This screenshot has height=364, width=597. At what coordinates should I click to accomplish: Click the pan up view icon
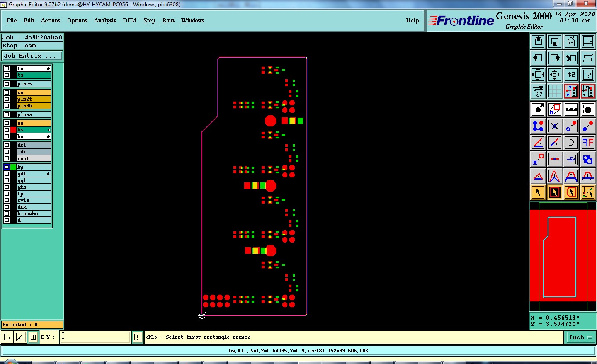click(x=538, y=41)
